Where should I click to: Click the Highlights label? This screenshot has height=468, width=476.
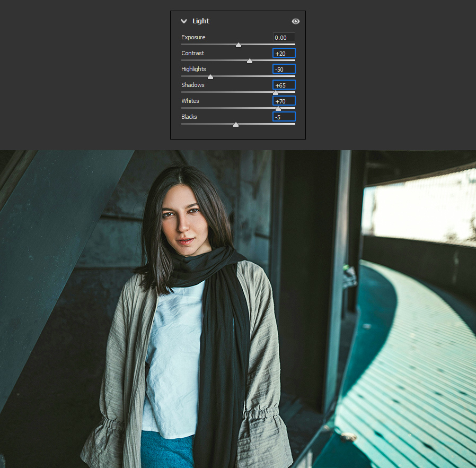[193, 69]
